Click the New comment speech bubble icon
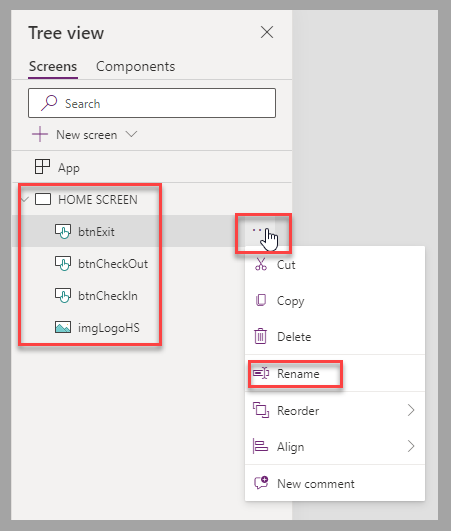 (261, 483)
